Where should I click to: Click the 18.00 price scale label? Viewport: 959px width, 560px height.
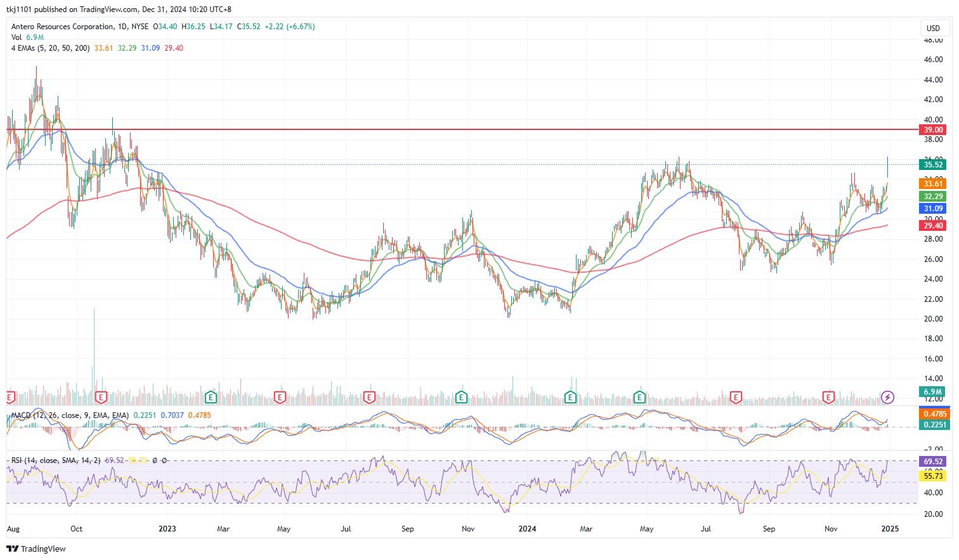point(933,339)
